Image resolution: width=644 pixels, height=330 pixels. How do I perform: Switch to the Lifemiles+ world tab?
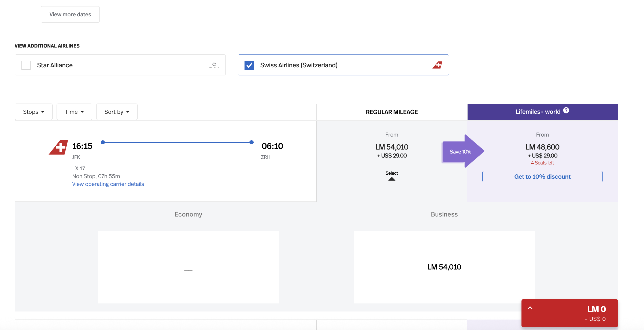pyautogui.click(x=542, y=112)
